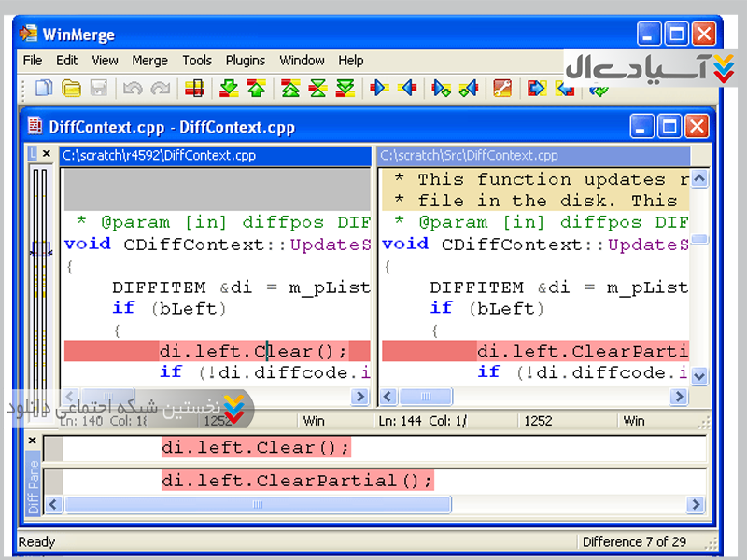Click the Select Line Difference toolbar icon
Screen dimensions: 747x560
[x=194, y=89]
